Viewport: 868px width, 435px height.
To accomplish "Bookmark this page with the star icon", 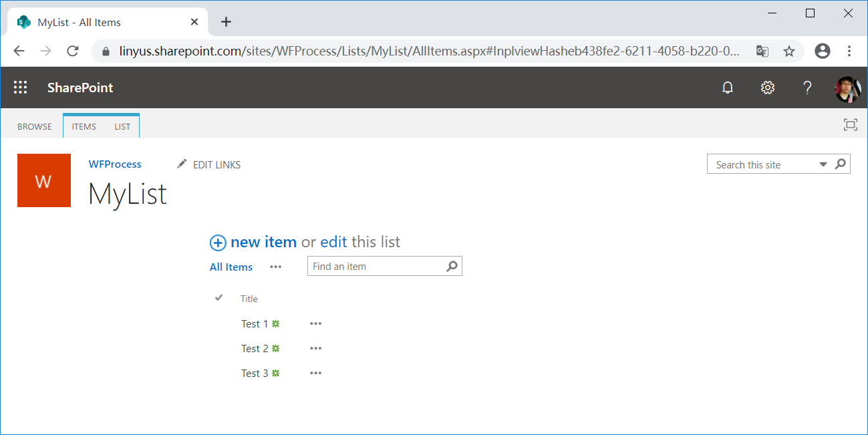I will click(789, 51).
